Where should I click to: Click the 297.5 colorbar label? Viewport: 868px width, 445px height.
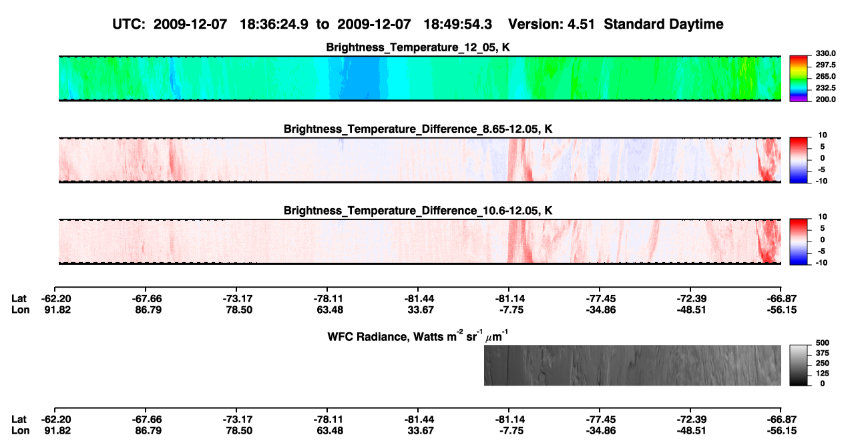826,65
